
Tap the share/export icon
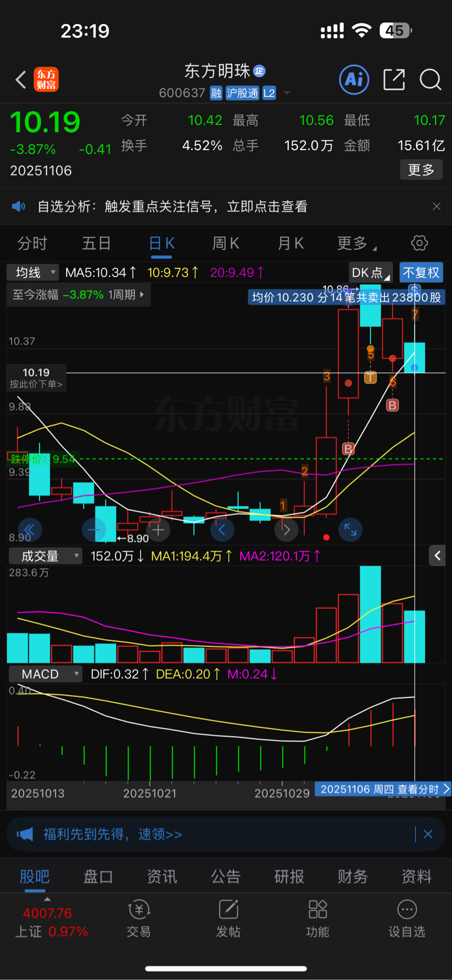tap(394, 79)
